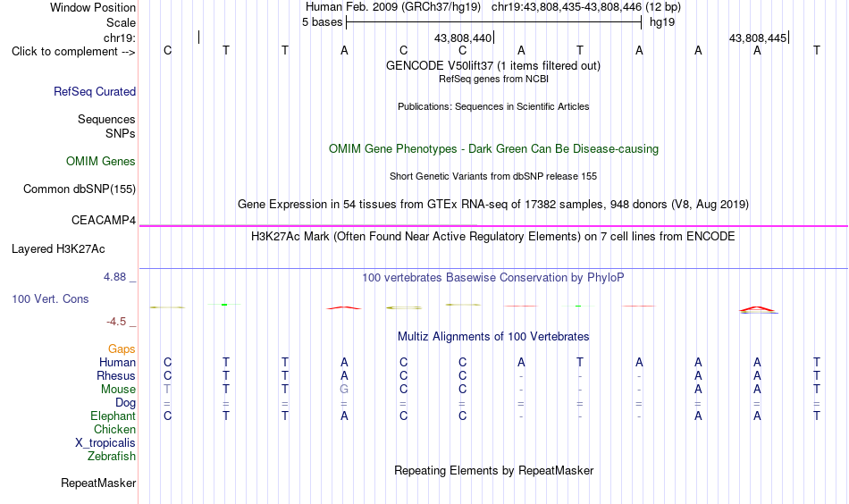The width and height of the screenshot is (849, 504).
Task: Select the Rhesus alignment row label
Action: click(116, 375)
